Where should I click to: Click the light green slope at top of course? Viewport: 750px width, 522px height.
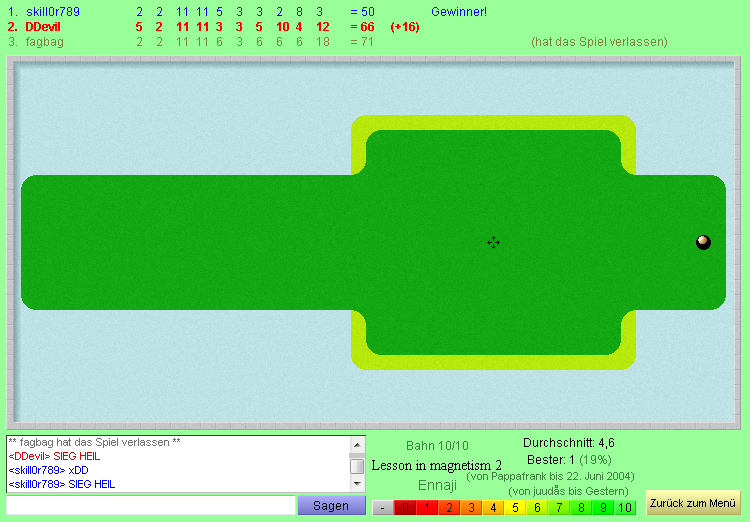493,123
